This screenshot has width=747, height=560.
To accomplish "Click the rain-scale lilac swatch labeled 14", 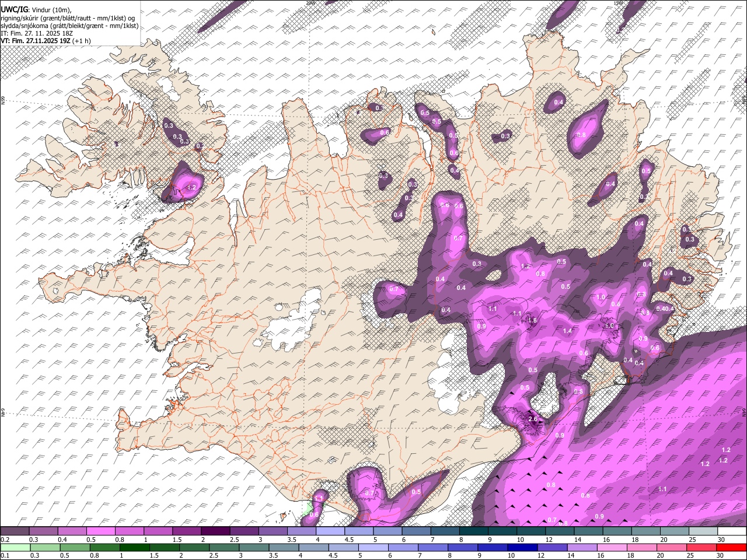I will 582,547.
